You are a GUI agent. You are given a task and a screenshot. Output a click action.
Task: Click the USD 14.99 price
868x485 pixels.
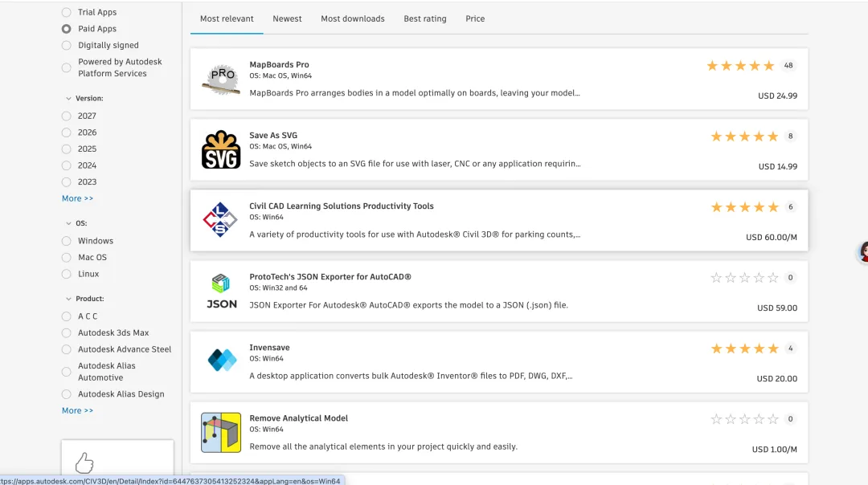pyautogui.click(x=777, y=167)
